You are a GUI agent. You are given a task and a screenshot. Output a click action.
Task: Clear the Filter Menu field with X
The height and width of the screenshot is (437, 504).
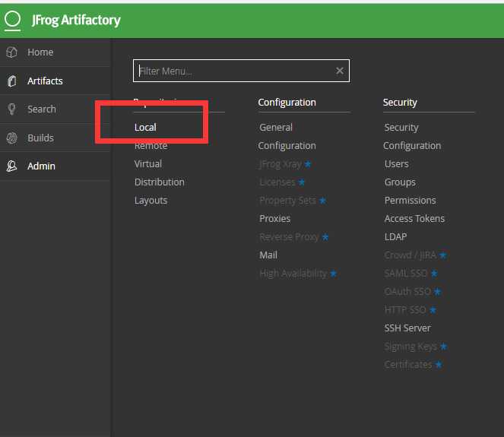click(x=340, y=71)
